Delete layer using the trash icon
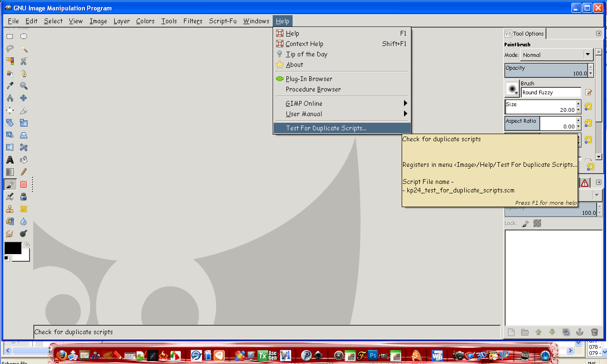The image size is (607, 364). [594, 332]
